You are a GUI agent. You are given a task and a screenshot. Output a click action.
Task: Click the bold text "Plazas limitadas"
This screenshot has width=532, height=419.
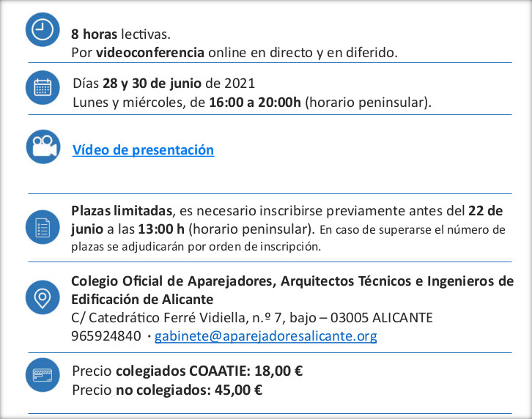pos(122,211)
